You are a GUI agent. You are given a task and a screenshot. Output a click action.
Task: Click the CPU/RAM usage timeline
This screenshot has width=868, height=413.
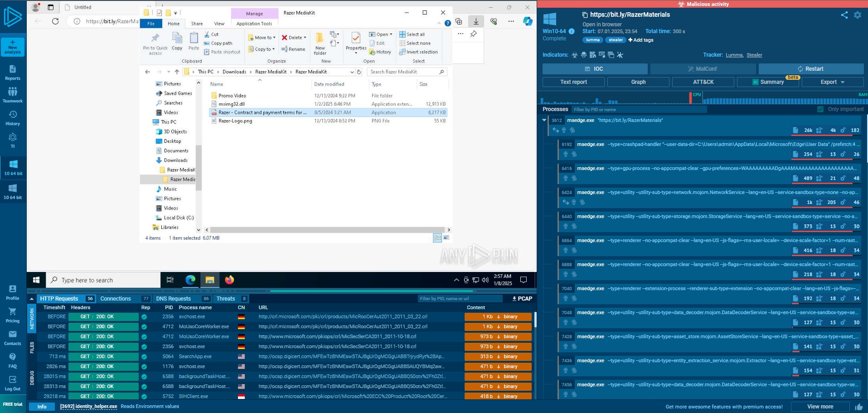[x=703, y=98]
